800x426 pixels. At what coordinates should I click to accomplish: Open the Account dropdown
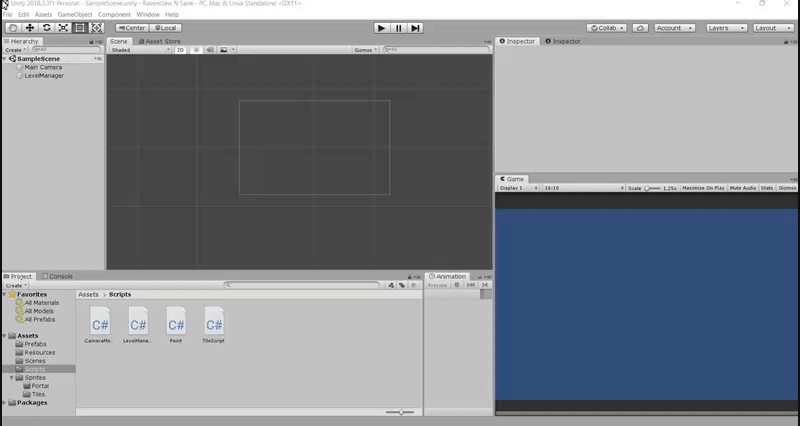pyautogui.click(x=674, y=28)
